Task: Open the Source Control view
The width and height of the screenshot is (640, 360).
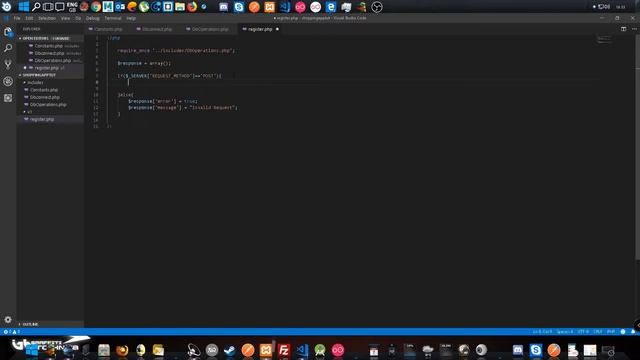Action: (8, 64)
